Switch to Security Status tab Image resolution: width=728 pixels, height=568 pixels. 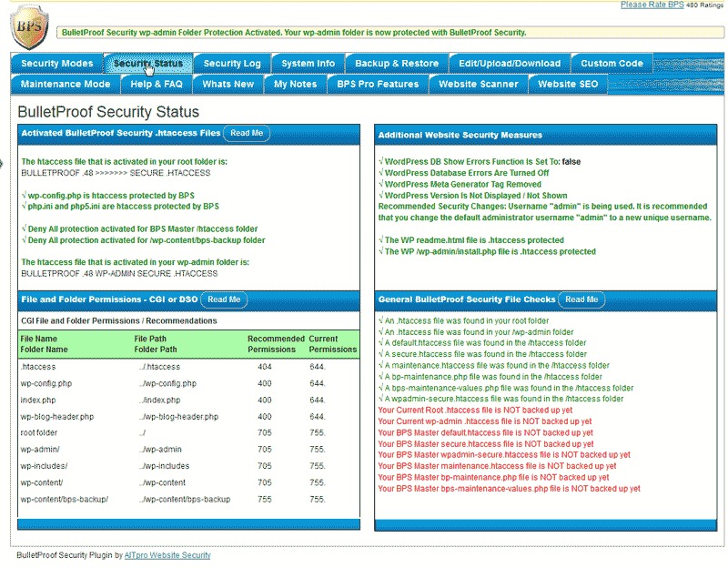tap(148, 64)
